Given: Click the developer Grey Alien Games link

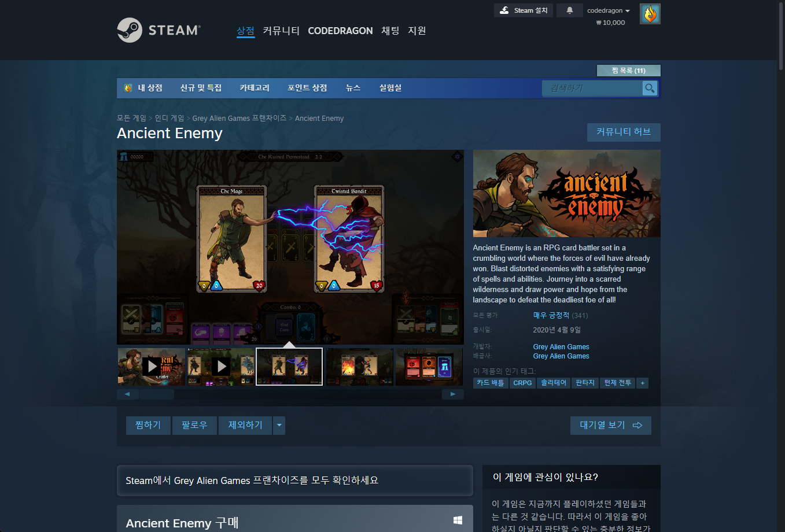Looking at the screenshot, I should click(x=561, y=347).
